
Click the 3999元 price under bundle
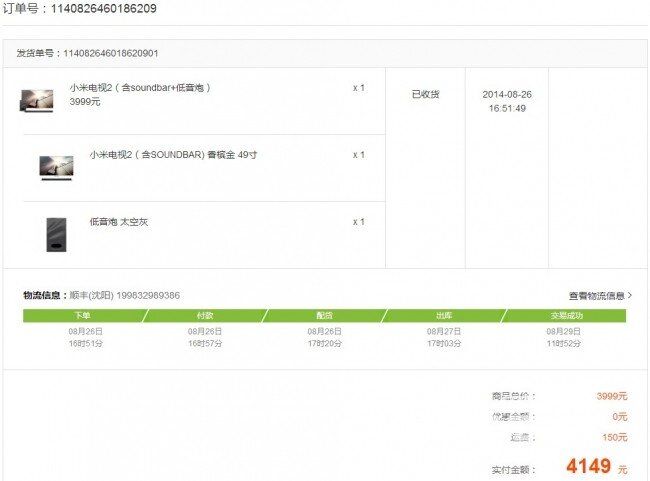point(85,102)
